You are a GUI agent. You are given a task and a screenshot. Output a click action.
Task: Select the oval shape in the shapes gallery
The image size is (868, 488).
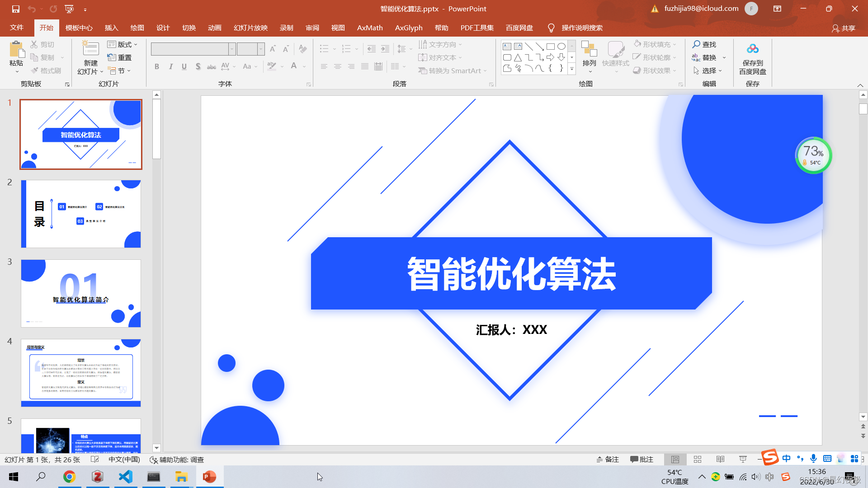pos(561,46)
